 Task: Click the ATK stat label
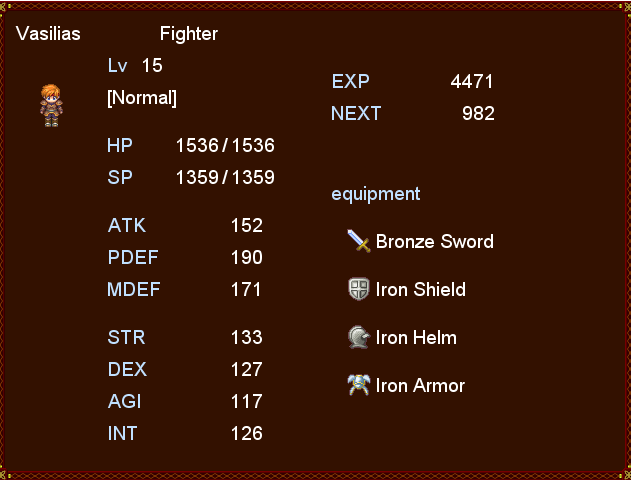(x=127, y=225)
